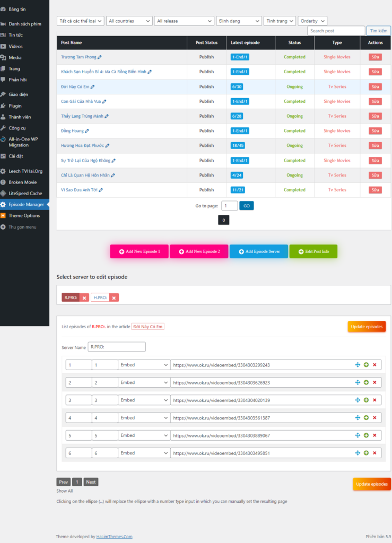Click the Server Name input field
Image resolution: width=392 pixels, height=543 pixels.
point(117,347)
